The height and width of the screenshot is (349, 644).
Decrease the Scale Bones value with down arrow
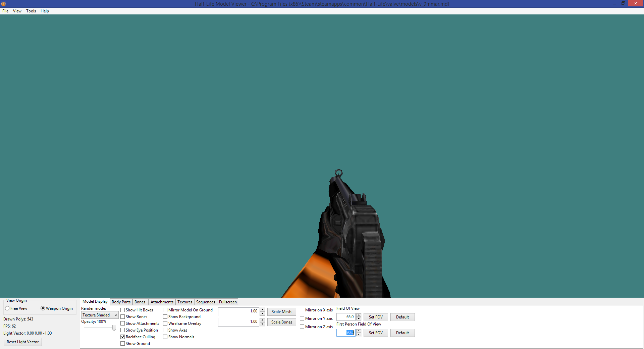coord(262,324)
